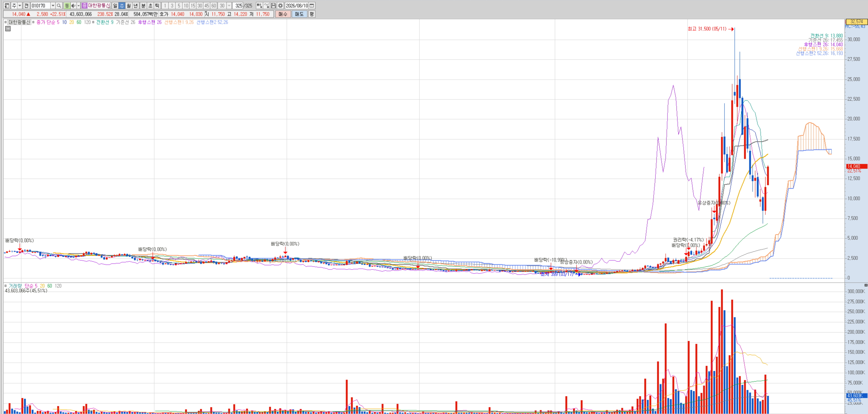Click the data table grid icon

(8, 29)
